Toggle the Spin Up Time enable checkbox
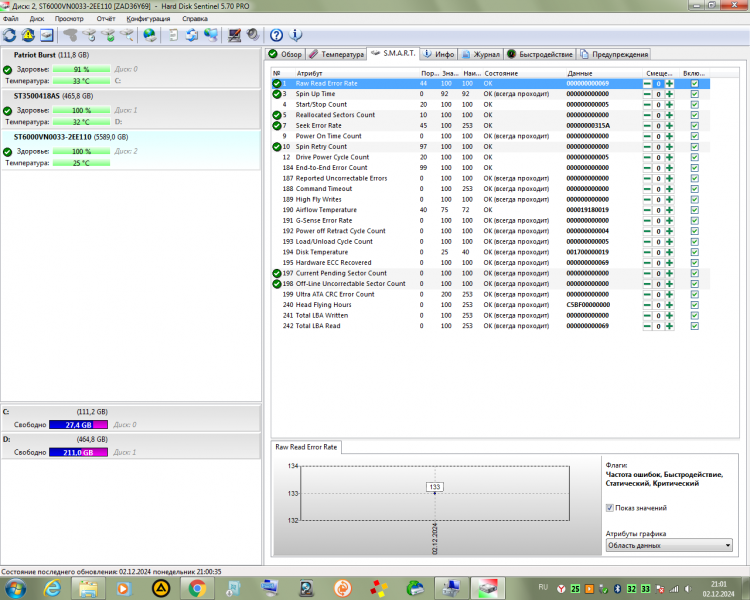750x600 pixels. 695,94
